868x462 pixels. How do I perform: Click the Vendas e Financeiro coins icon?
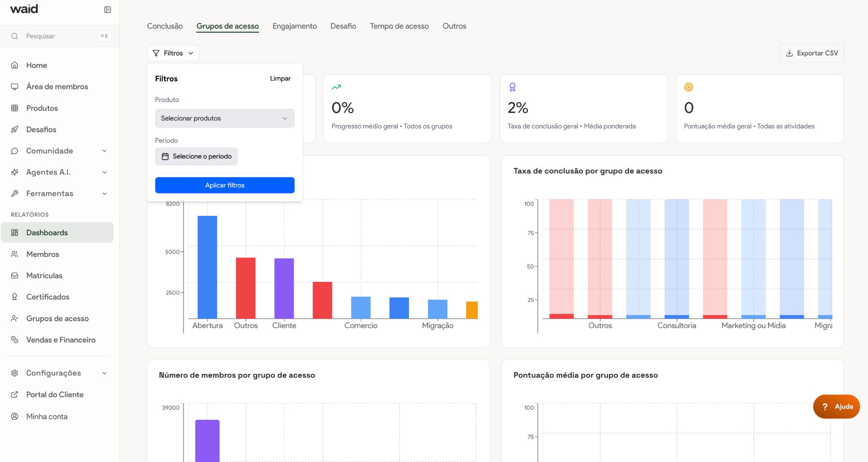click(15, 340)
